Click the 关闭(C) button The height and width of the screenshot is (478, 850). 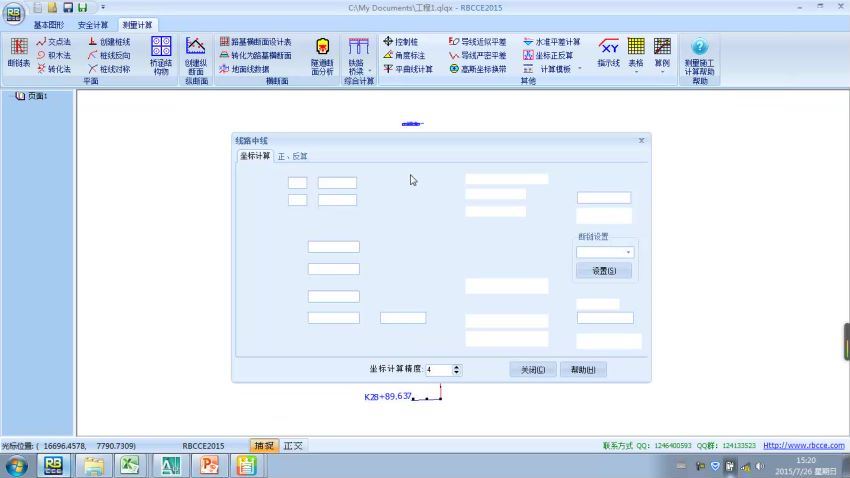click(x=532, y=370)
